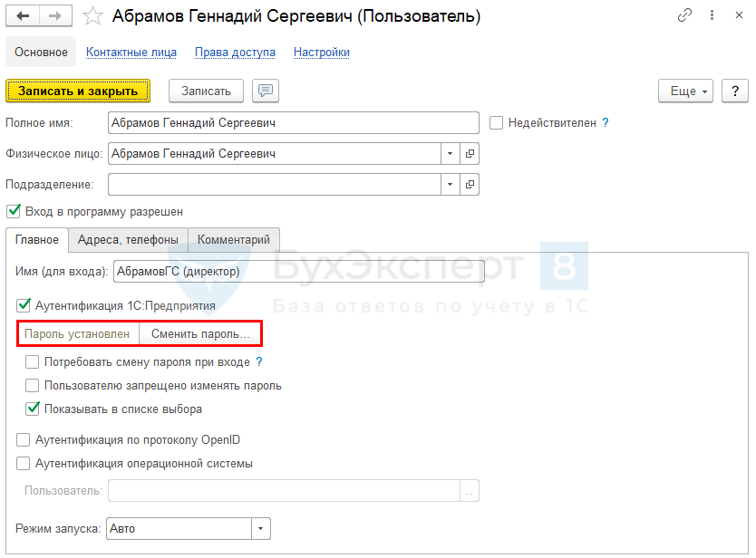Click the Записать и закрыть button
The image size is (756, 558).
[x=78, y=91]
